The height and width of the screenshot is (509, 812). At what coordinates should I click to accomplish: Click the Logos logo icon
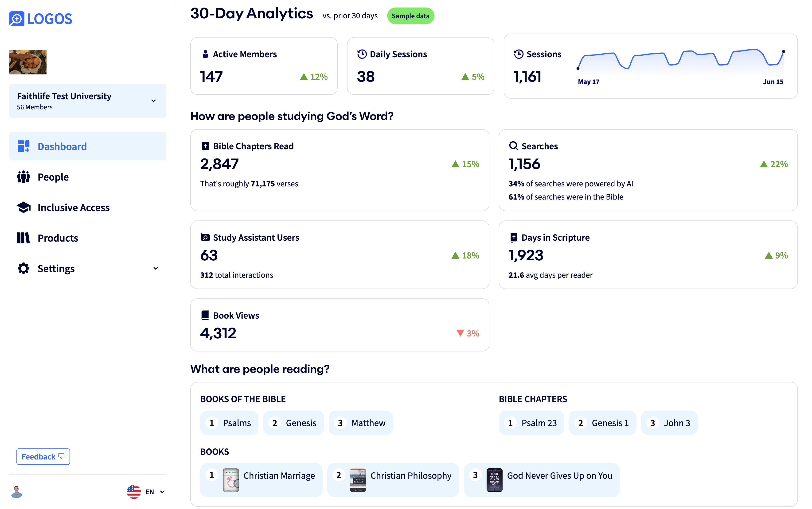coord(17,19)
